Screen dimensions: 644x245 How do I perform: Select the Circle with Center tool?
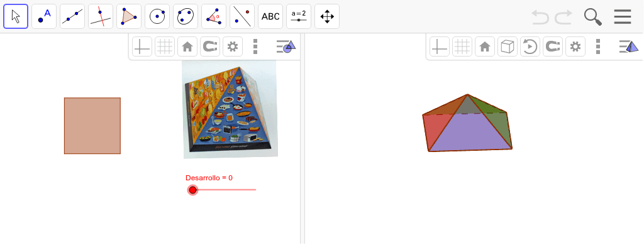tap(157, 16)
